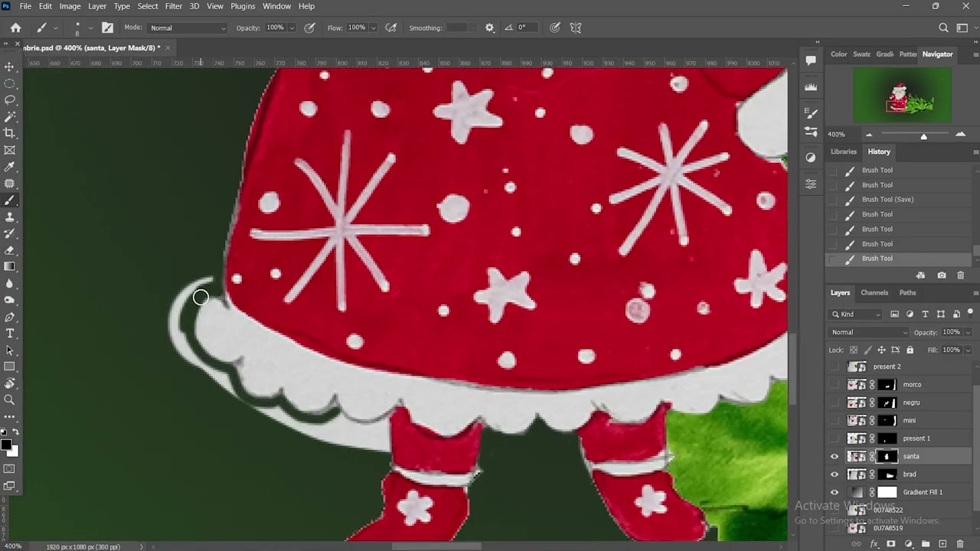The width and height of the screenshot is (980, 551).
Task: Click the santa layer mask thumbnail
Action: [887, 456]
